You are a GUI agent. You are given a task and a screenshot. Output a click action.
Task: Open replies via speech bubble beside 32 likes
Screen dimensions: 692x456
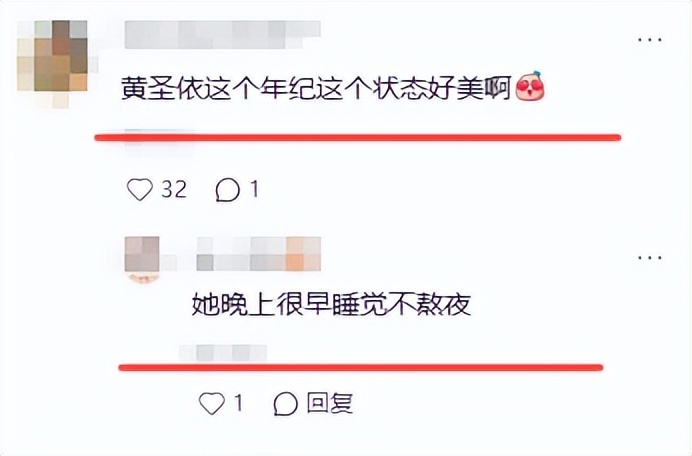[x=228, y=190]
